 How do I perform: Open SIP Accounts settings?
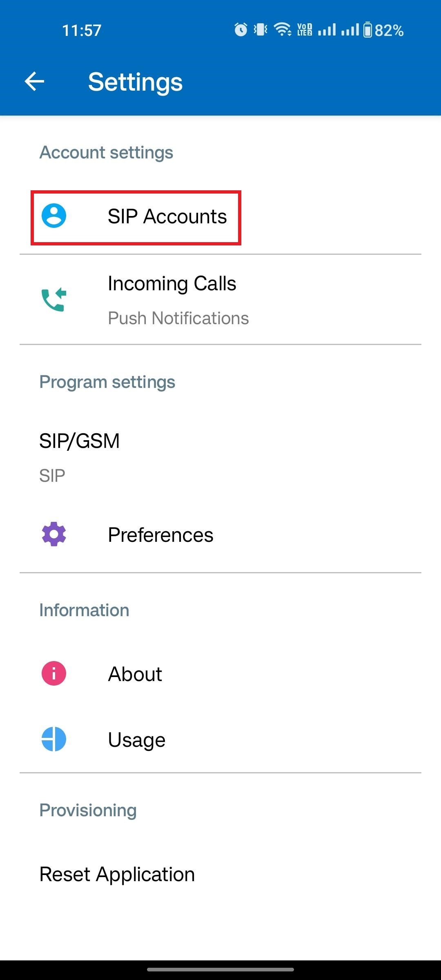[x=167, y=216]
